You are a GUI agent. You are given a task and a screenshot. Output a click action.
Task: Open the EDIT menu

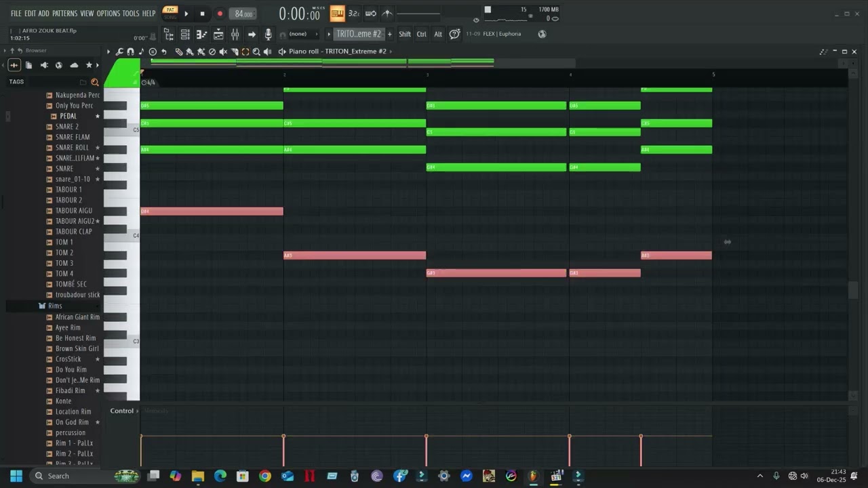31,14
